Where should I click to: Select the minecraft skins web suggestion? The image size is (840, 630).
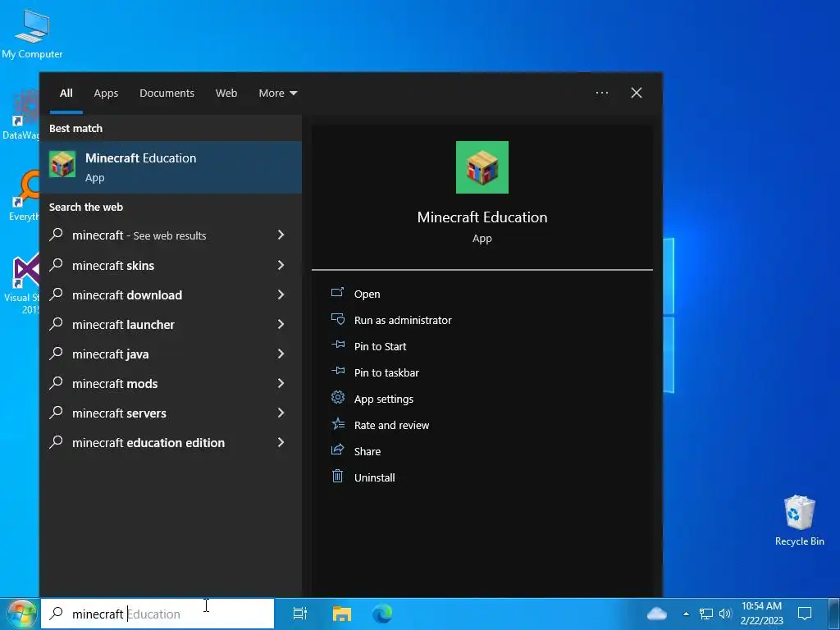(171, 265)
